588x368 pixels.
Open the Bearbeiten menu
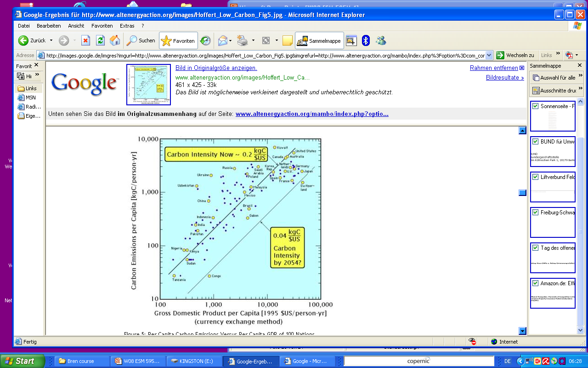49,26
